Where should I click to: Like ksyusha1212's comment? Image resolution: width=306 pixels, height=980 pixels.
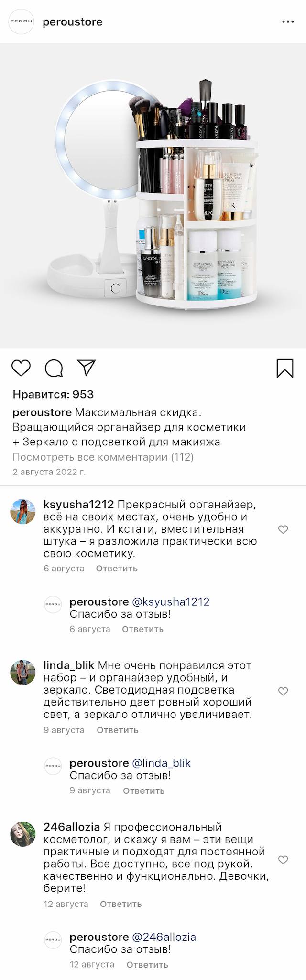(283, 529)
